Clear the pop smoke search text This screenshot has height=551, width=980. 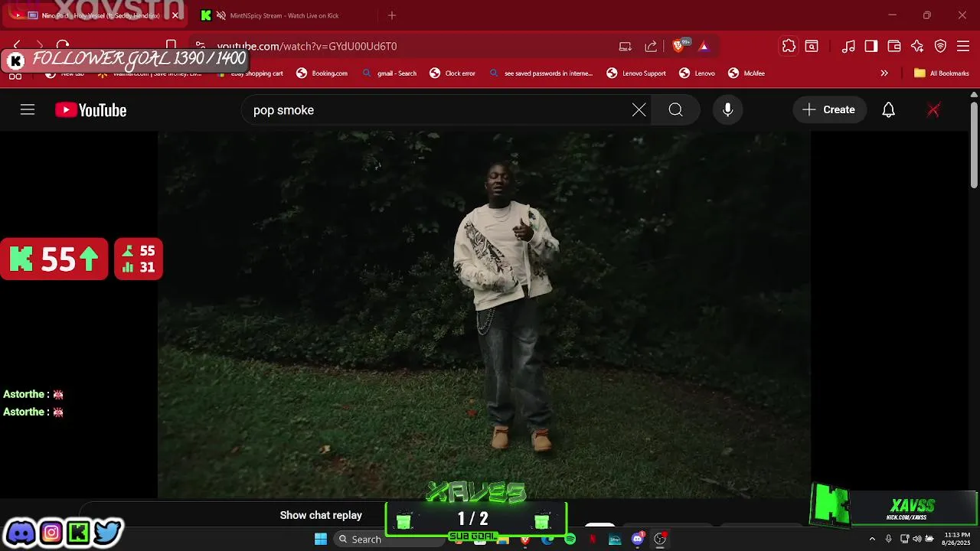pyautogui.click(x=639, y=110)
